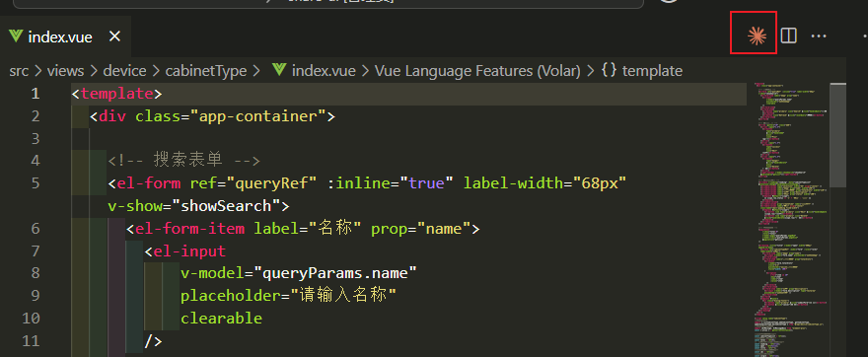The image size is (868, 357).
Task: Place cursor on the opening <template> tag
Action: (116, 94)
